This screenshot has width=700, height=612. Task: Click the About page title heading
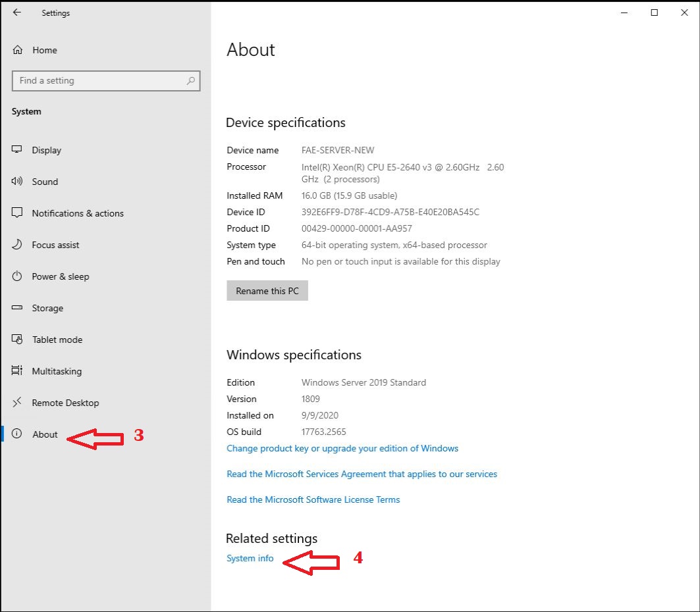click(x=251, y=49)
